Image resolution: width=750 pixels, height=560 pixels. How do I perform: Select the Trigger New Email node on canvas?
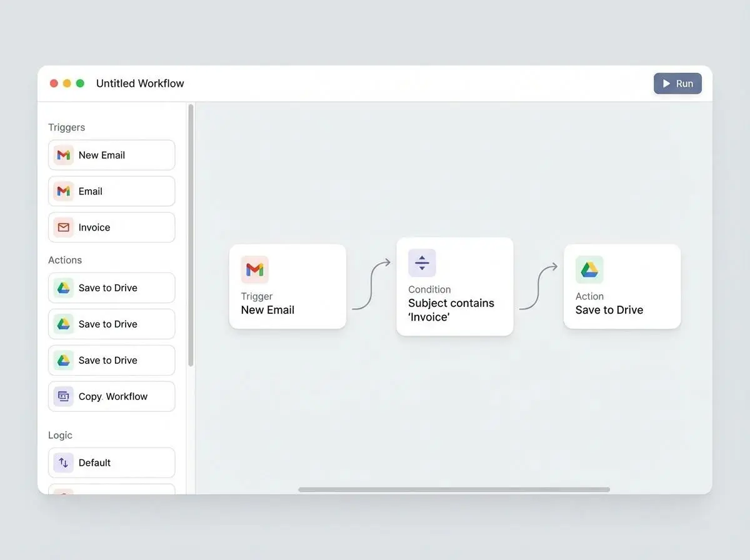tap(287, 286)
